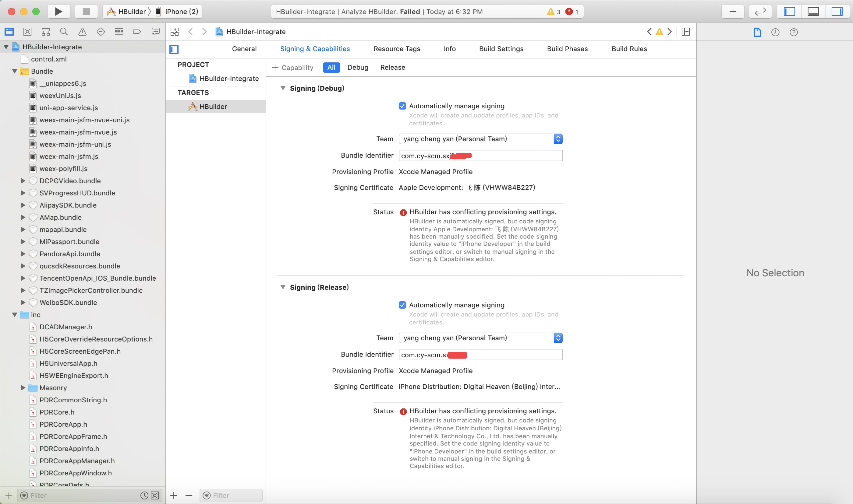Switch to the General tab
This screenshot has height=504, width=853.
coord(244,49)
